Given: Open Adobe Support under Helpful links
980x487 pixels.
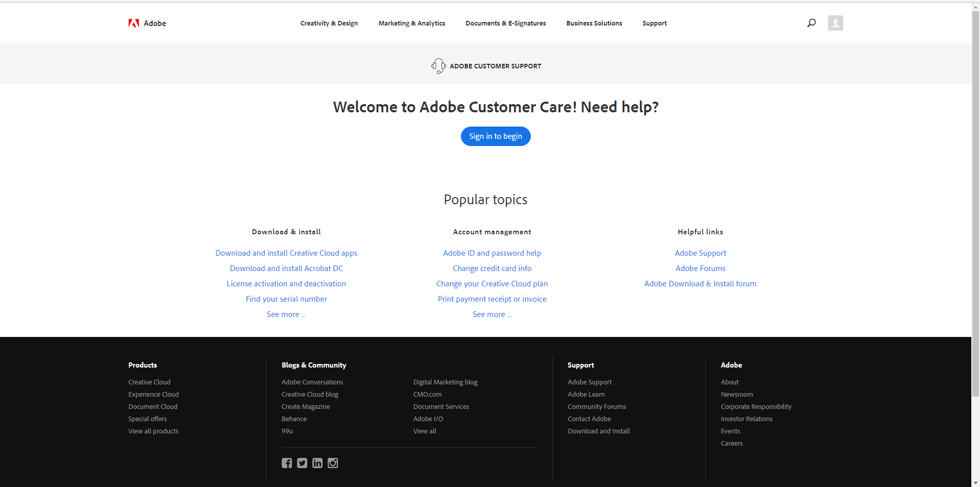Looking at the screenshot, I should click(700, 253).
